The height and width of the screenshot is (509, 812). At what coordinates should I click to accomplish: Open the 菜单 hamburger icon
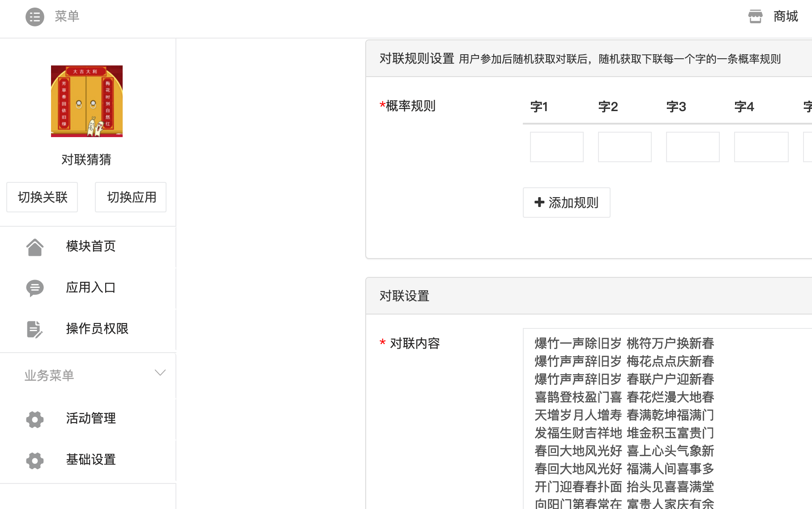click(x=34, y=17)
